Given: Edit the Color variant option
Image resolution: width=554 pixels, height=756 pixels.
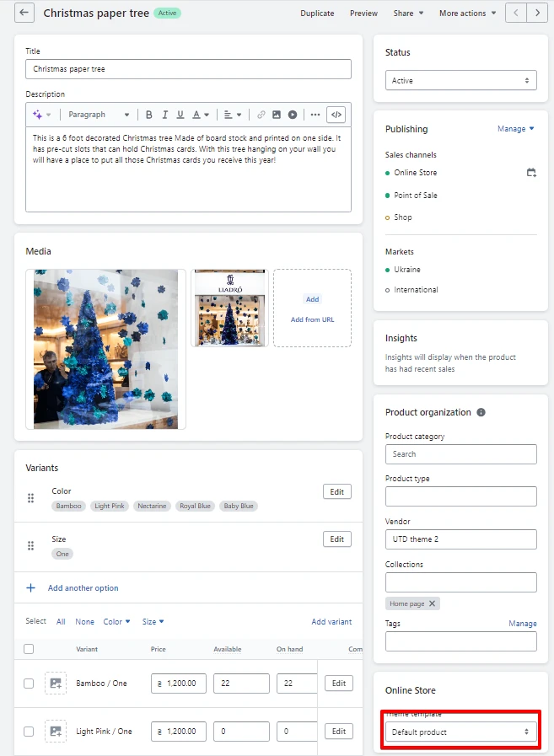Looking at the screenshot, I should (x=336, y=492).
